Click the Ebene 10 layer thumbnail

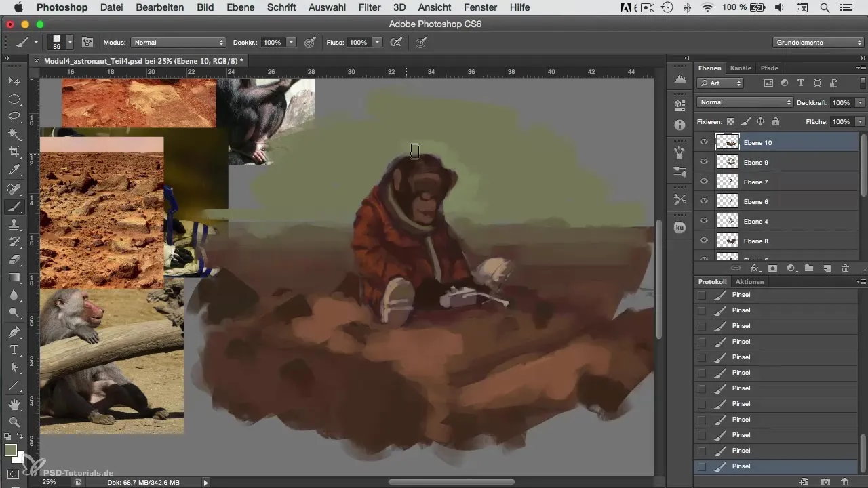pos(727,142)
